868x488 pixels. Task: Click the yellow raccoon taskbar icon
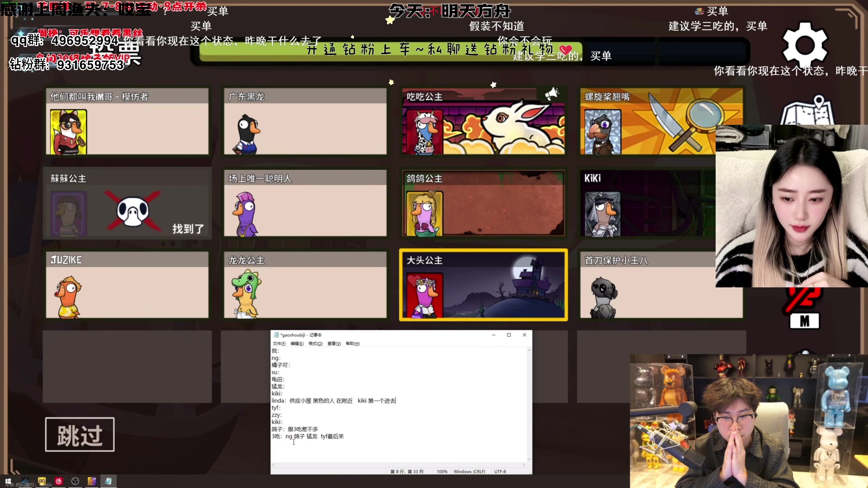point(42,481)
